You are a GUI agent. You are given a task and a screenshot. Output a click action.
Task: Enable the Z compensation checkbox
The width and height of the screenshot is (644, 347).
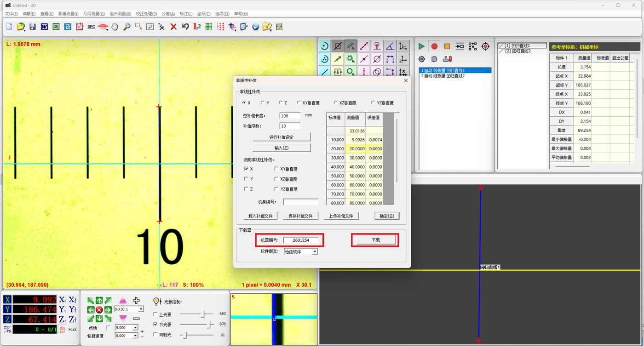(x=247, y=189)
